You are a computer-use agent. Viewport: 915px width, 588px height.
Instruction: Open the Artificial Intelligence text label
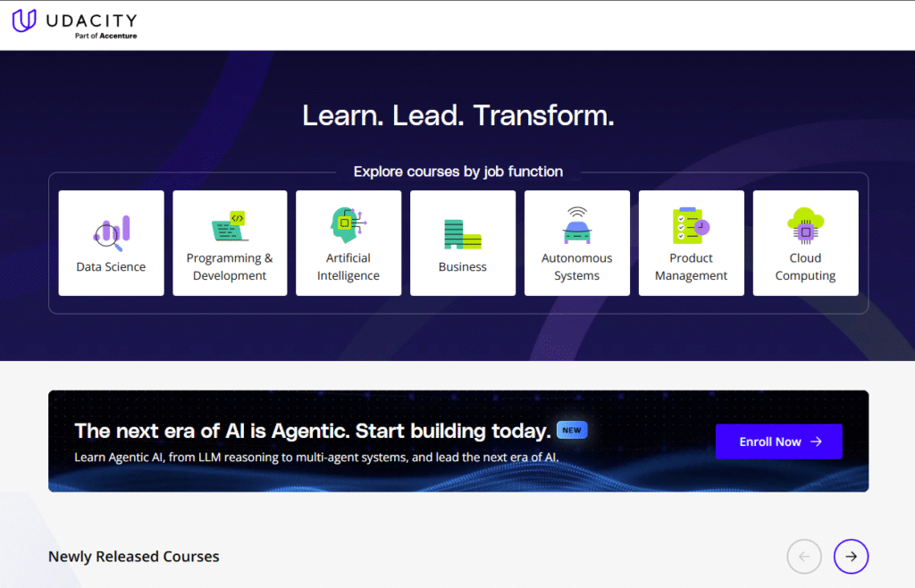[348, 267]
